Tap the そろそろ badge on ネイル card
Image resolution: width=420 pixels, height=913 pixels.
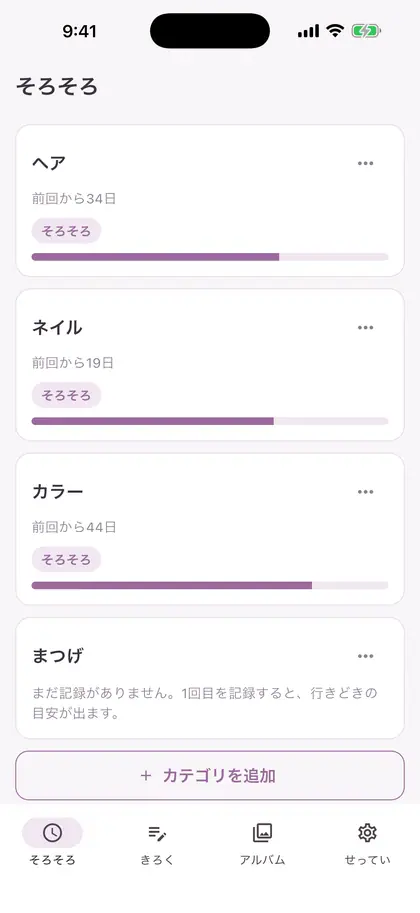[66, 395]
